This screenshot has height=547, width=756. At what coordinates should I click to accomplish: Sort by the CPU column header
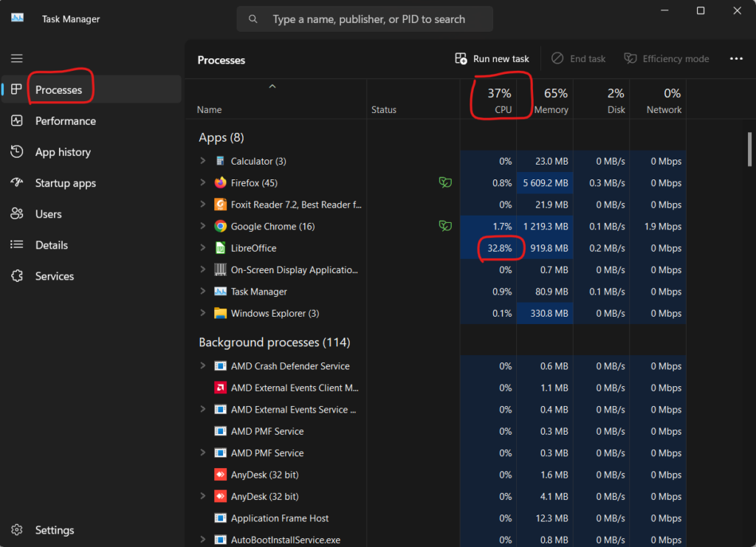tap(489, 100)
